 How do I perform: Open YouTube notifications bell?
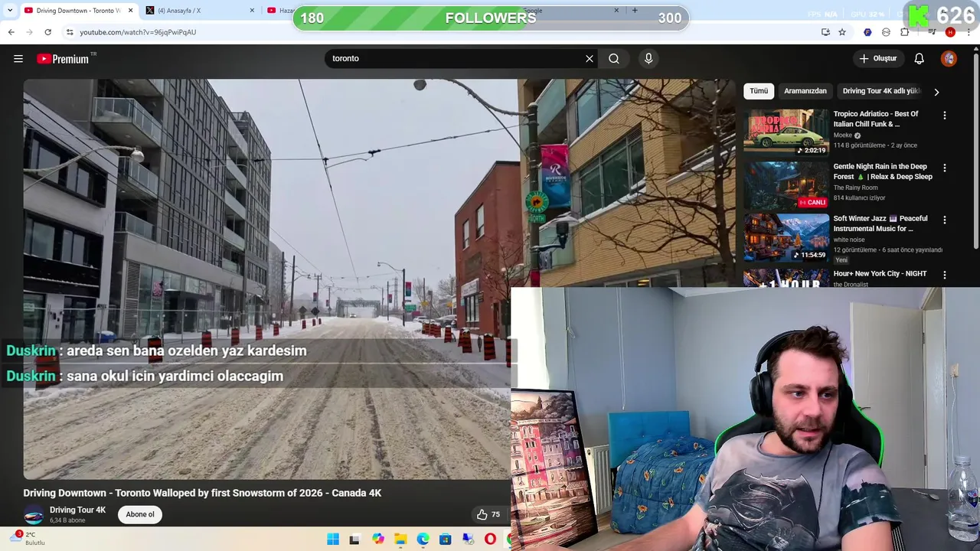(x=919, y=59)
